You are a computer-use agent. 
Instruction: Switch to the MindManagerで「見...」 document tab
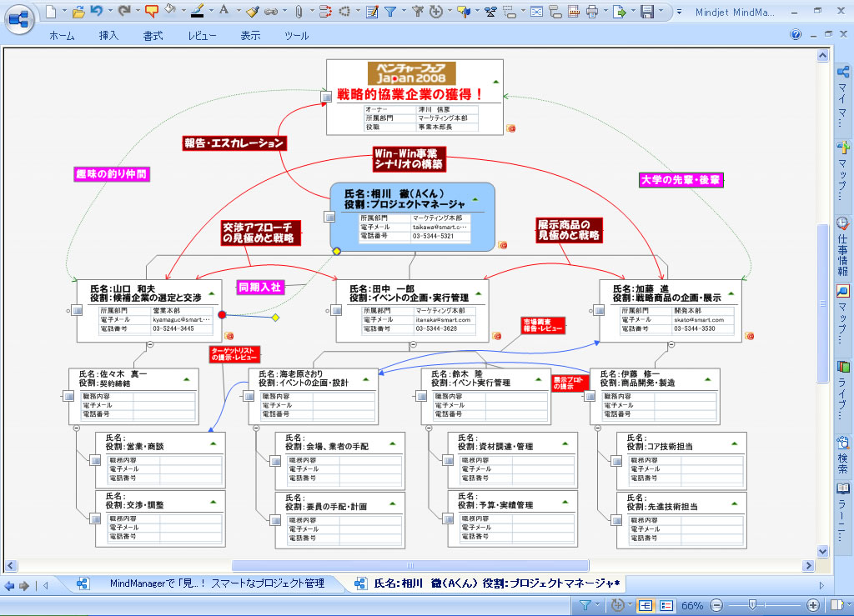(x=208, y=583)
